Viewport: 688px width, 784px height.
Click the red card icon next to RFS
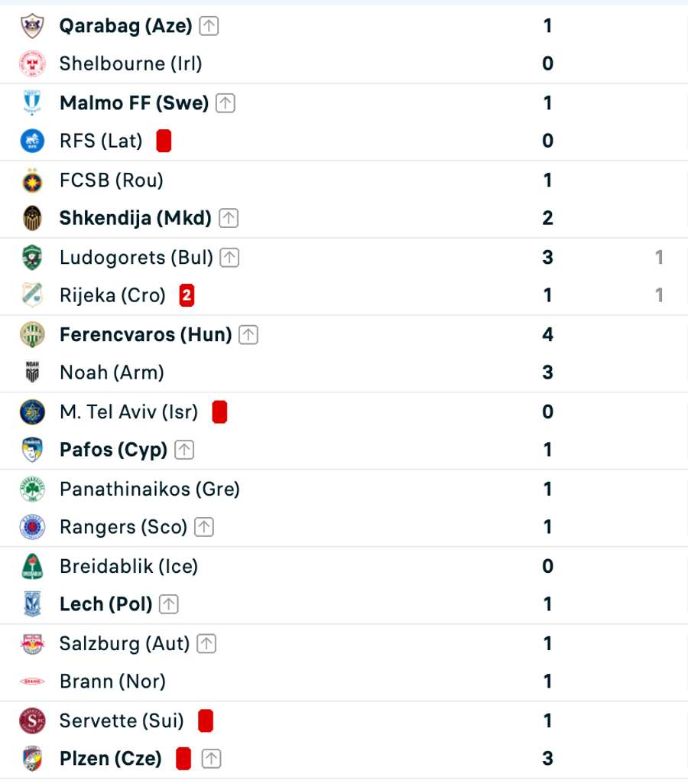click(x=163, y=141)
